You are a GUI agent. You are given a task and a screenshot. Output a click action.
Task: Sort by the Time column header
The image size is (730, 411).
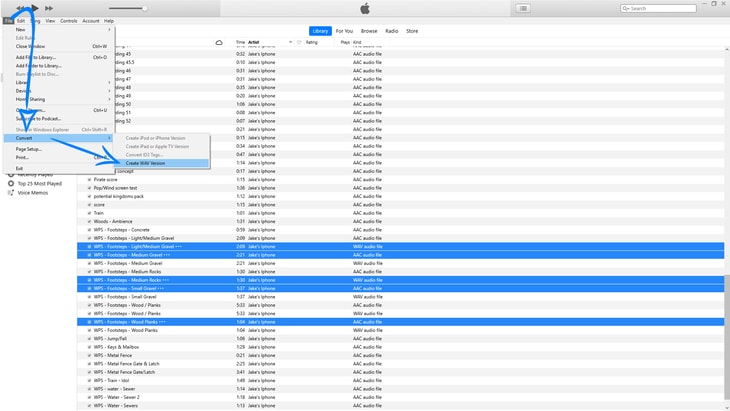240,42
